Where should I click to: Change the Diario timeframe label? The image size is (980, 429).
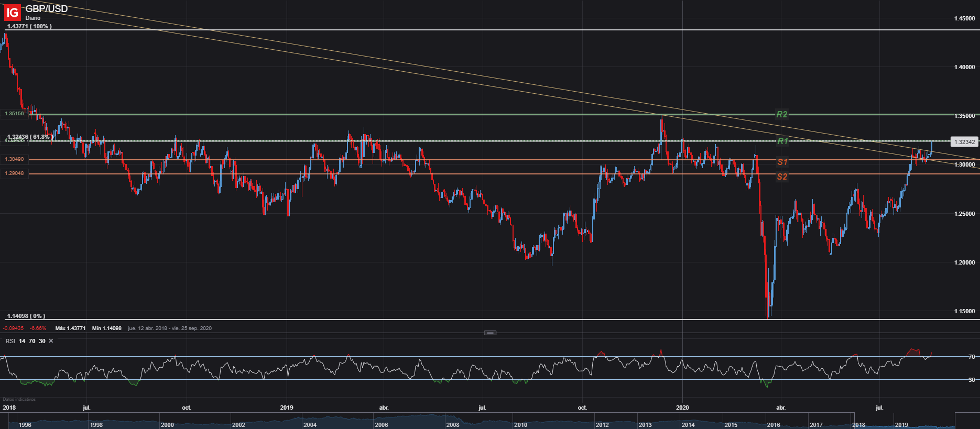tap(33, 18)
